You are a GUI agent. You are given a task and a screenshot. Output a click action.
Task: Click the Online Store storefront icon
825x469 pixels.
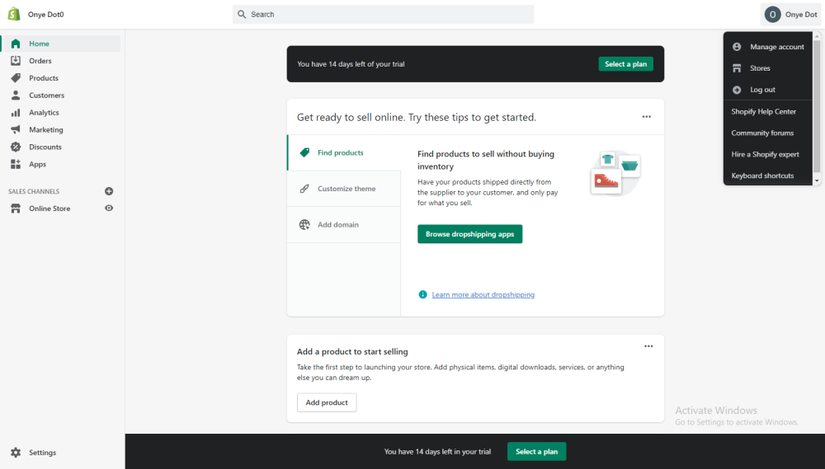16,208
